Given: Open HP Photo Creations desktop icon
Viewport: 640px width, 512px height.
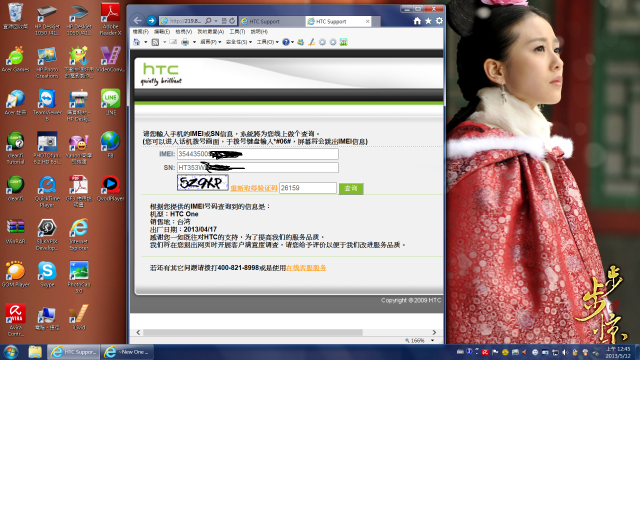Looking at the screenshot, I should click(47, 62).
